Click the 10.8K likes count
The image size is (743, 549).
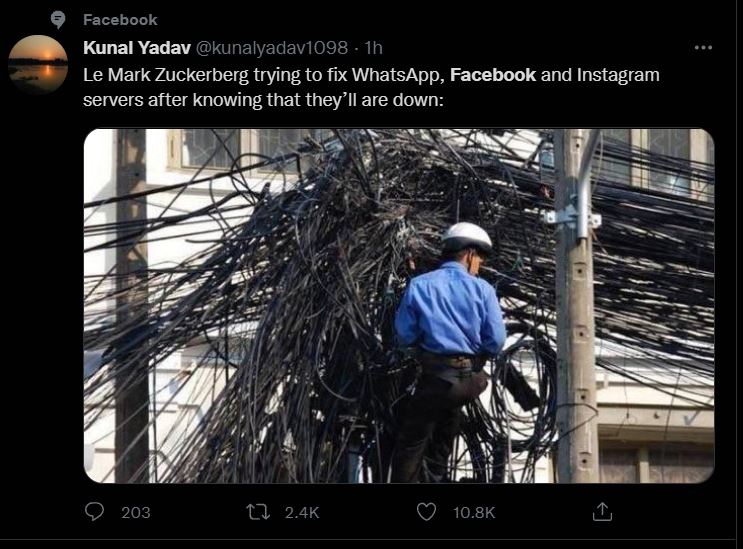click(473, 512)
